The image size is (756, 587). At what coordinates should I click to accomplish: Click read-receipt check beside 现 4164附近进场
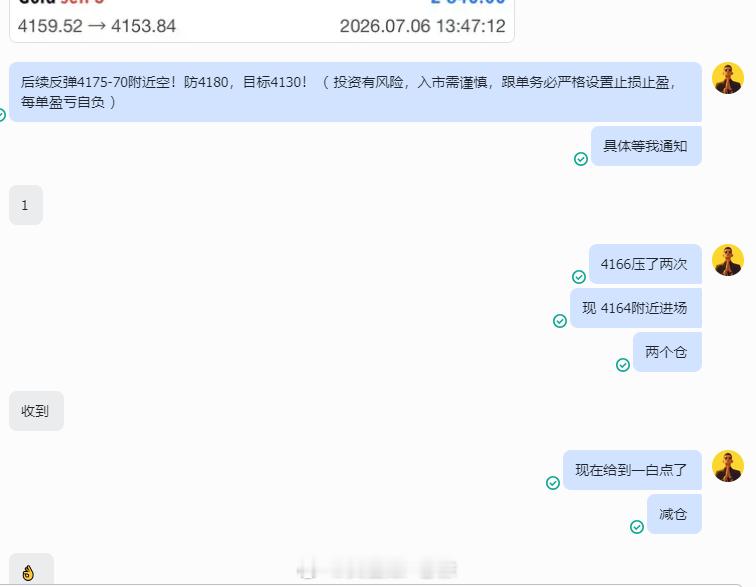tap(559, 321)
